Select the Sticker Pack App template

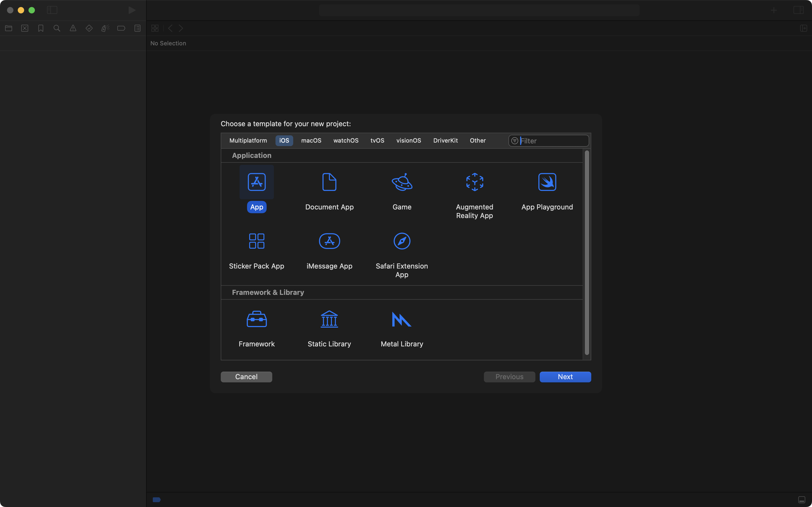(x=256, y=241)
